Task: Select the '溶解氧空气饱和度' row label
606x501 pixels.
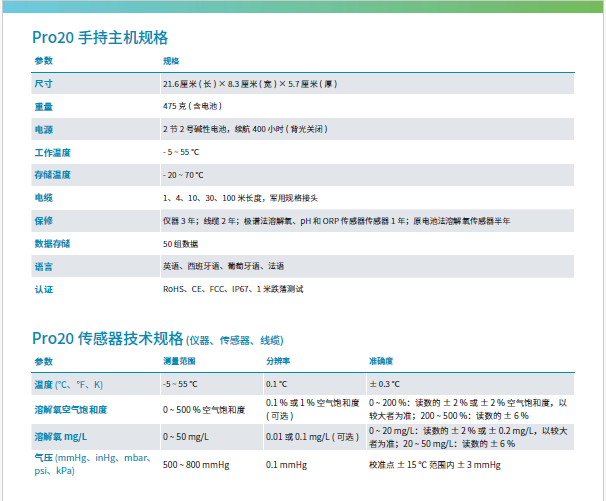Action: (x=71, y=410)
